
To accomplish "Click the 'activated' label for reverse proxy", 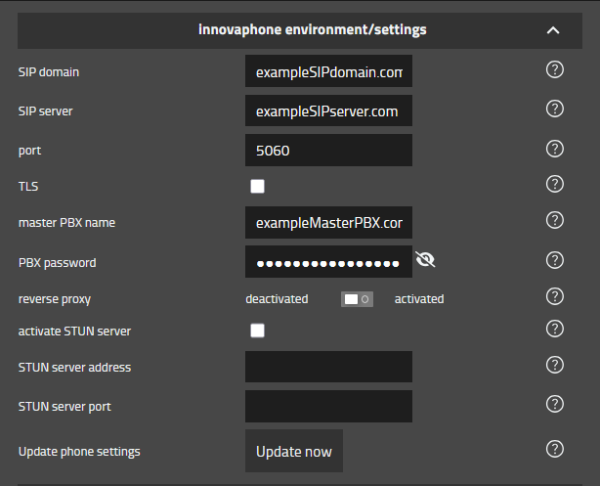I will [419, 299].
